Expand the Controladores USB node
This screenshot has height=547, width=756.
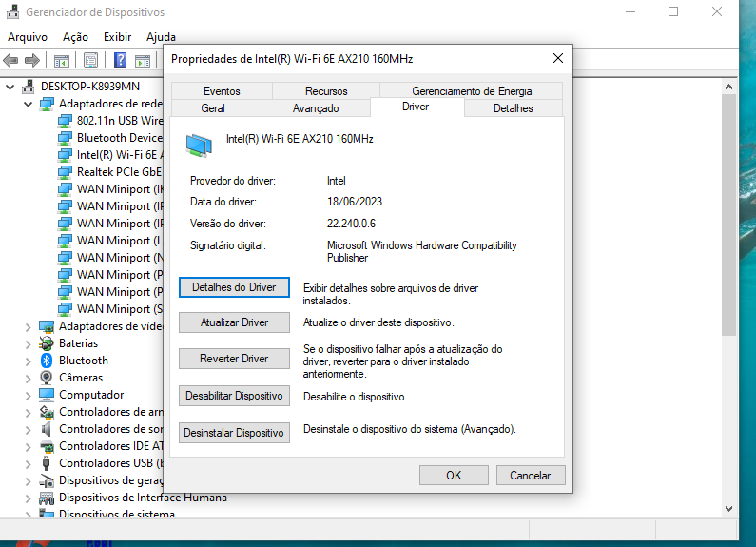pyautogui.click(x=28, y=464)
